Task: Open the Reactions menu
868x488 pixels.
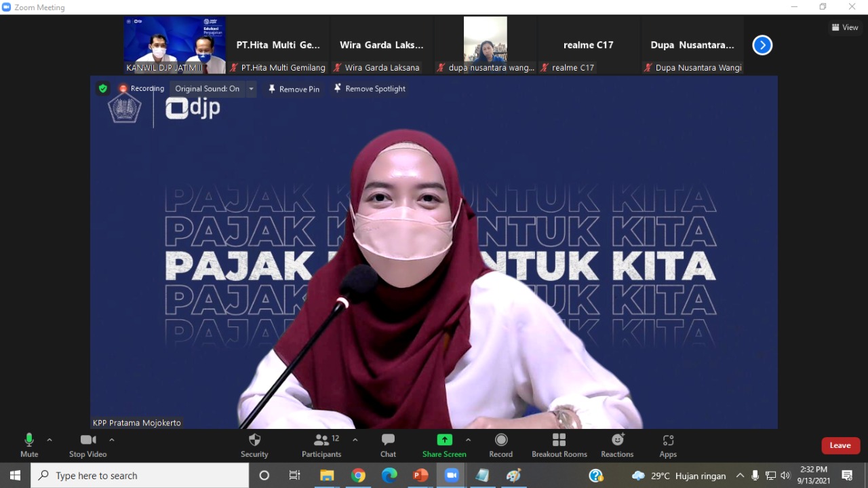Action: (x=617, y=445)
